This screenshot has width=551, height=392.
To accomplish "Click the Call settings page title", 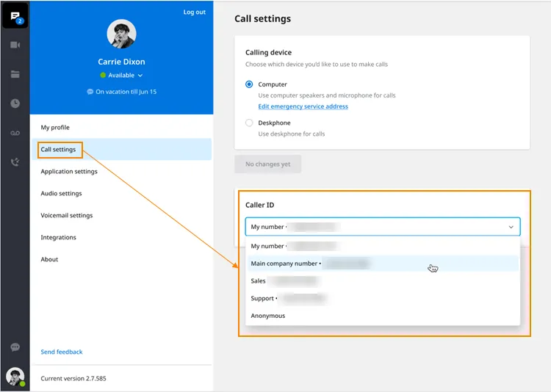I will point(263,18).
